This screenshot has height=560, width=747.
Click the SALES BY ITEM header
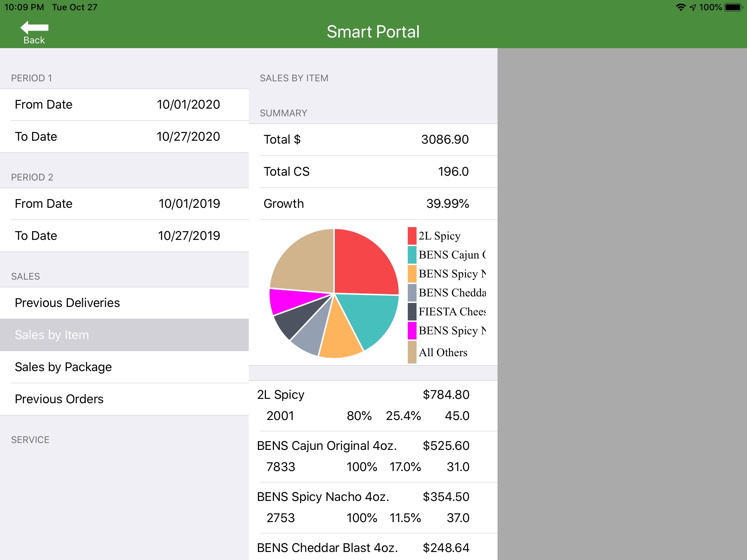(294, 78)
